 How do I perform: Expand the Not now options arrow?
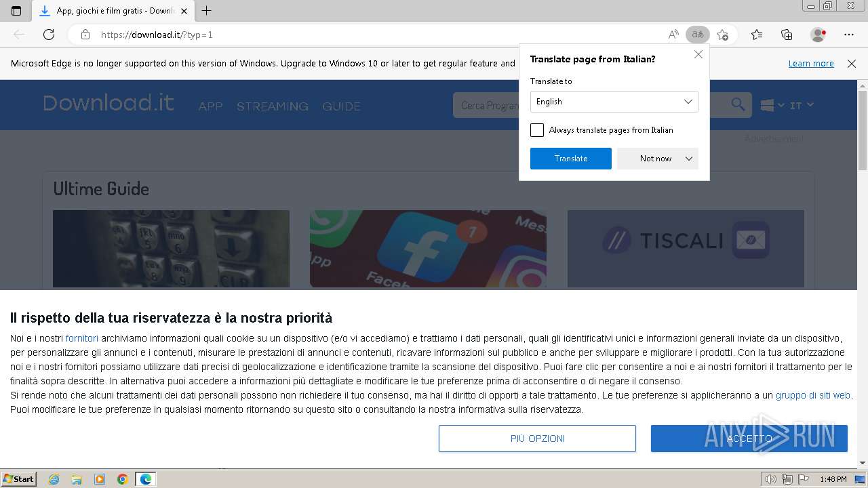tap(689, 159)
